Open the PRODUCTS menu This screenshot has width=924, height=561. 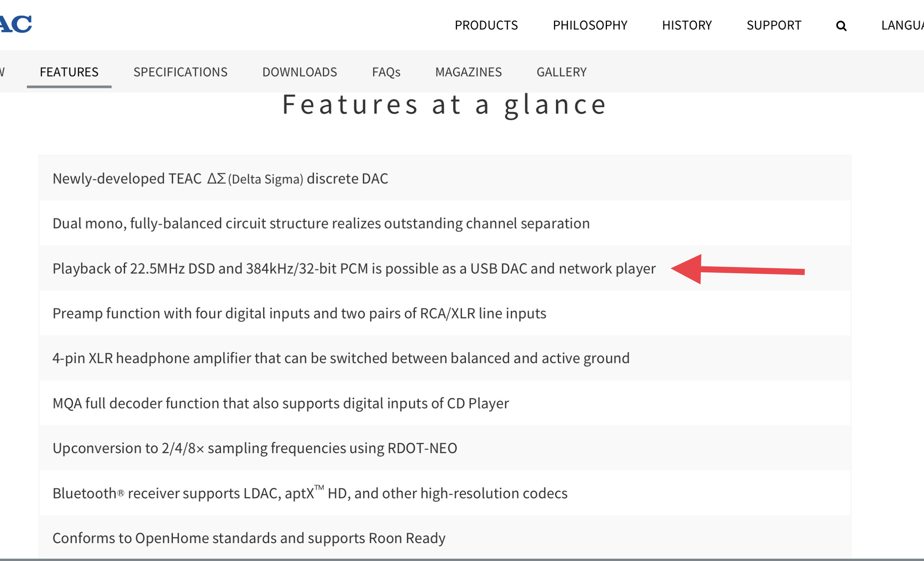click(486, 25)
